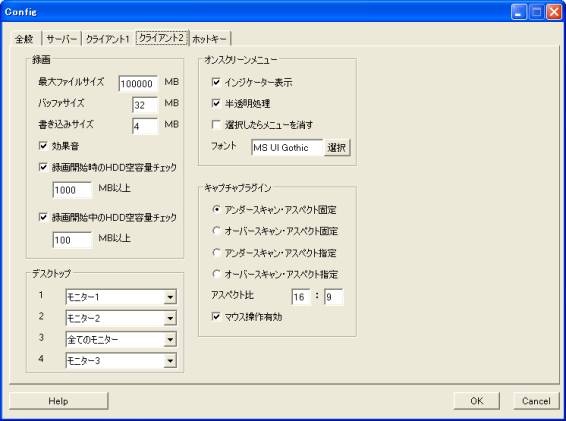Click the 選択 font button

pyautogui.click(x=337, y=148)
